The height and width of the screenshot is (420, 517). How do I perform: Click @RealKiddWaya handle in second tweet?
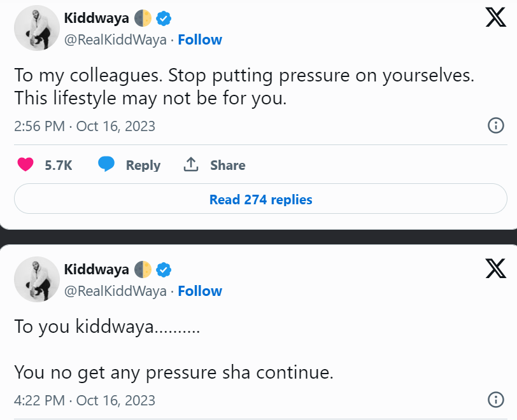click(115, 291)
